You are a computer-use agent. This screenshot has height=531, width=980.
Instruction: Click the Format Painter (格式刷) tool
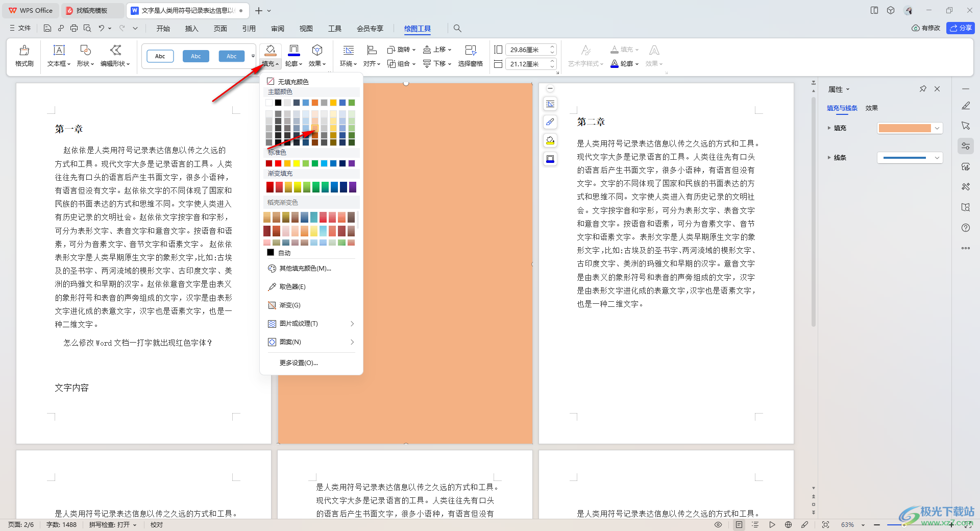click(24, 56)
